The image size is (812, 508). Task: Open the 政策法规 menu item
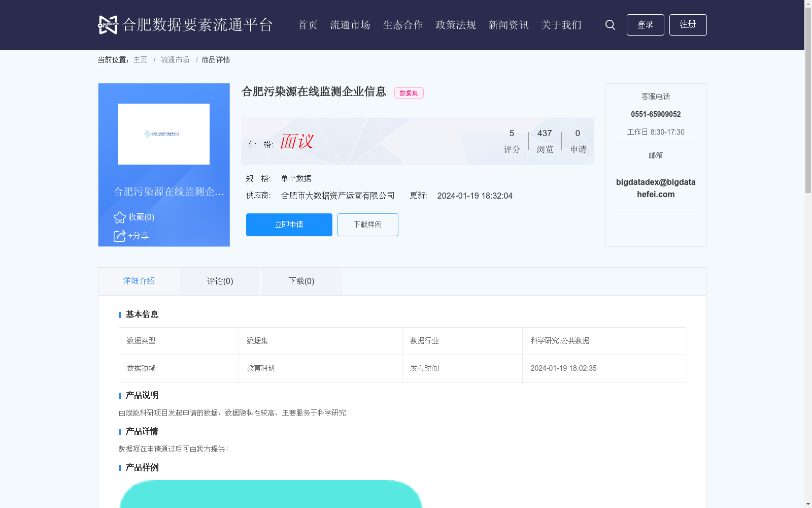(x=455, y=25)
